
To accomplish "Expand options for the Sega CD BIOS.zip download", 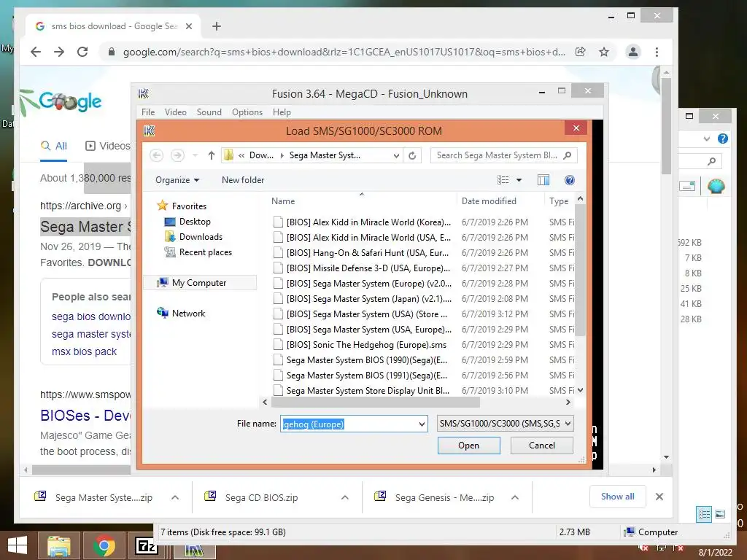I will tap(345, 497).
